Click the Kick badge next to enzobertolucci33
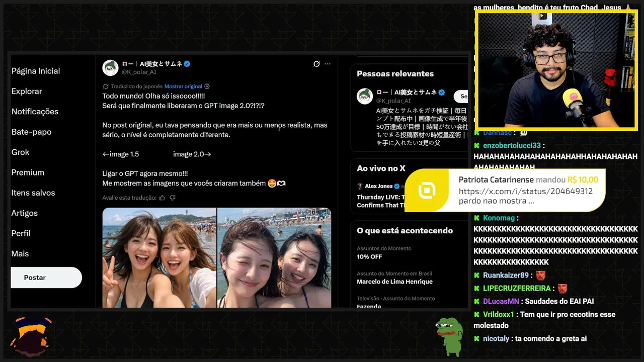Screen dimensions: 644x362 coord(477,146)
